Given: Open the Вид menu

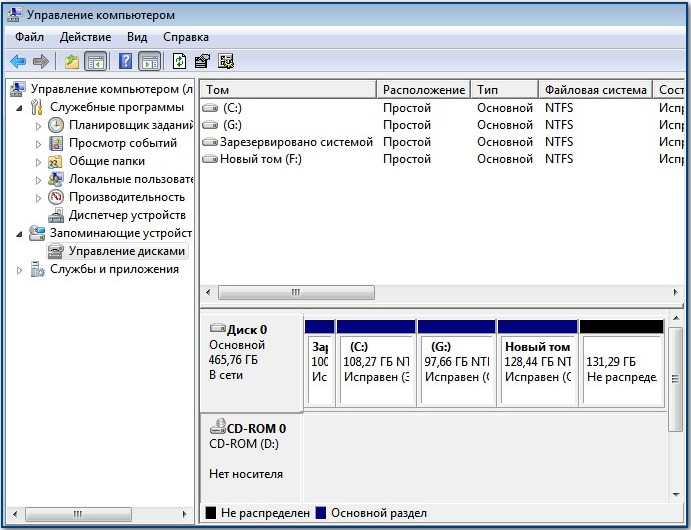Looking at the screenshot, I should [137, 37].
